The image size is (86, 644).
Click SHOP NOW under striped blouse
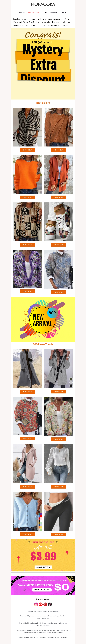(27, 150)
